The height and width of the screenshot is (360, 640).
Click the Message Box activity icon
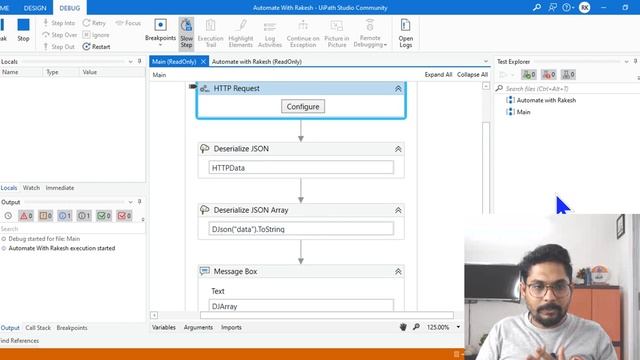pyautogui.click(x=204, y=271)
